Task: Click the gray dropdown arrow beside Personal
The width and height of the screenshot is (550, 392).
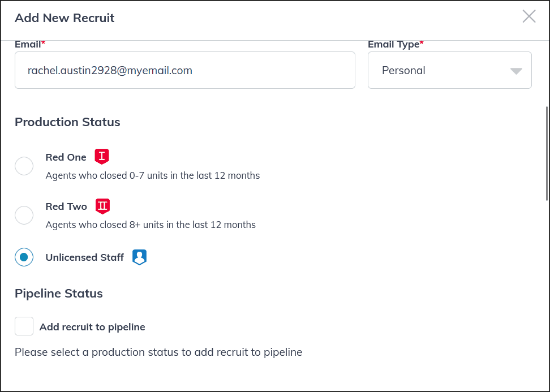Action: tap(515, 71)
